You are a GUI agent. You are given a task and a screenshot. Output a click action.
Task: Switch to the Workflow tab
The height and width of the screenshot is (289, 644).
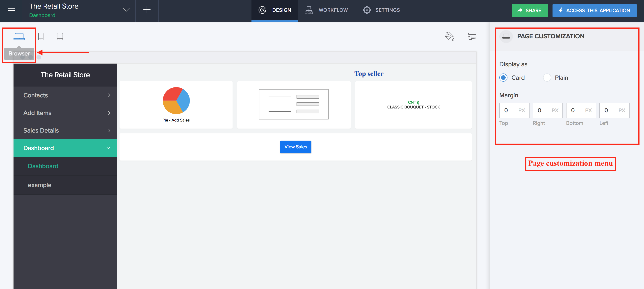coord(326,10)
